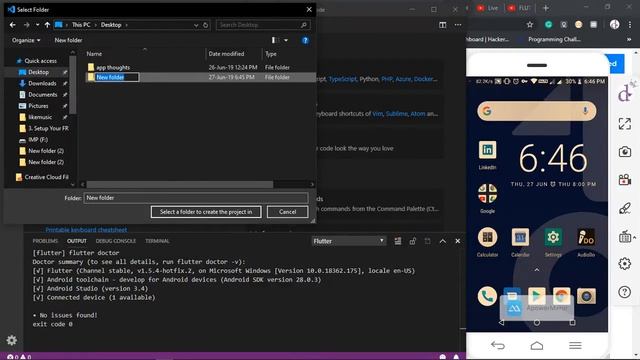Switch to the DEBUG CONSOLE tab
640x360 pixels.
(116, 241)
